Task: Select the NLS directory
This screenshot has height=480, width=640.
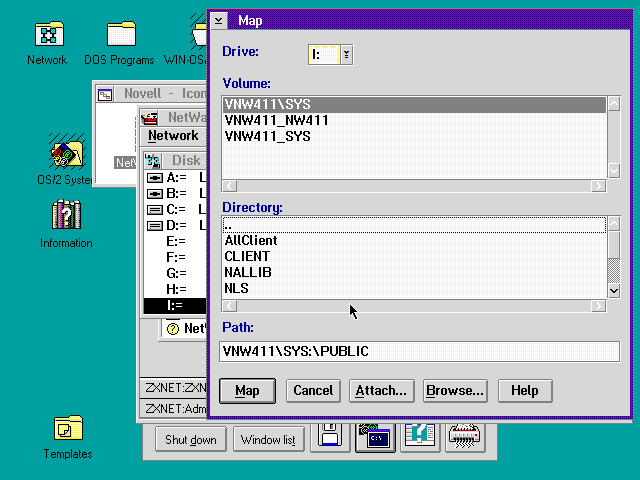Action: pos(414,288)
